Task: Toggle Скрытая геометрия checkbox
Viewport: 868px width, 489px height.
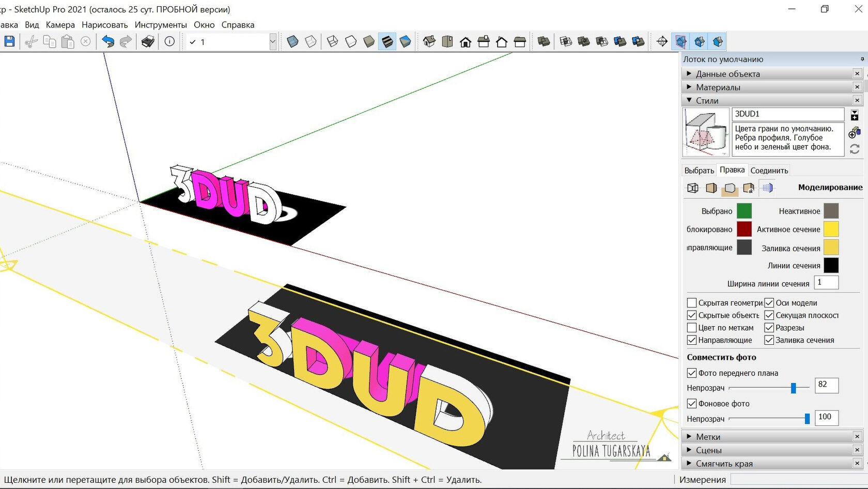Action: (692, 303)
